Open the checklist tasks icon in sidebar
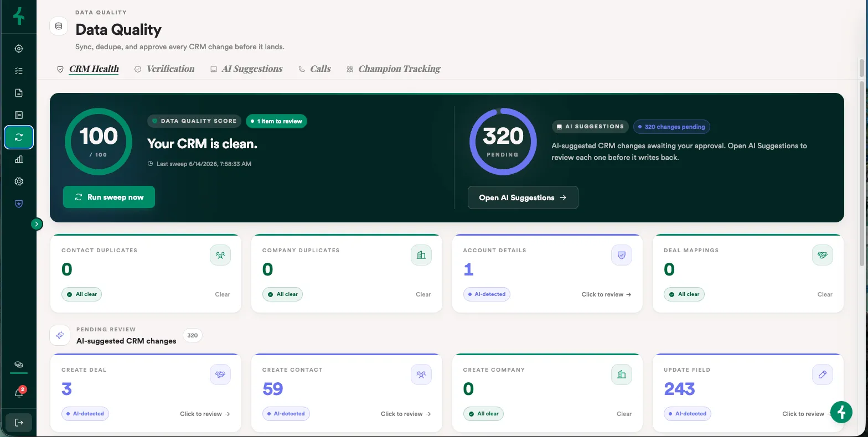The width and height of the screenshot is (868, 437). 19,71
